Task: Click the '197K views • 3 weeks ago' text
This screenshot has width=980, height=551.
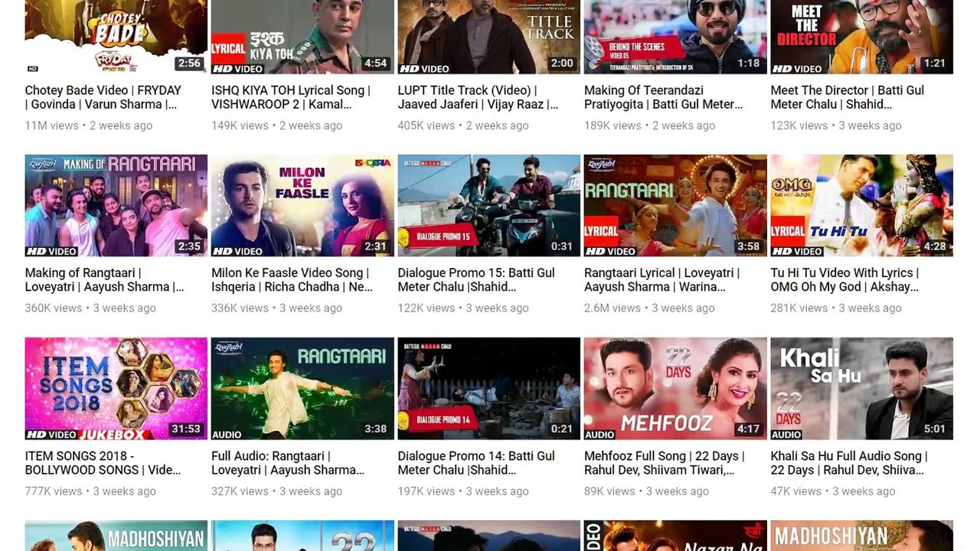Action: click(x=463, y=491)
